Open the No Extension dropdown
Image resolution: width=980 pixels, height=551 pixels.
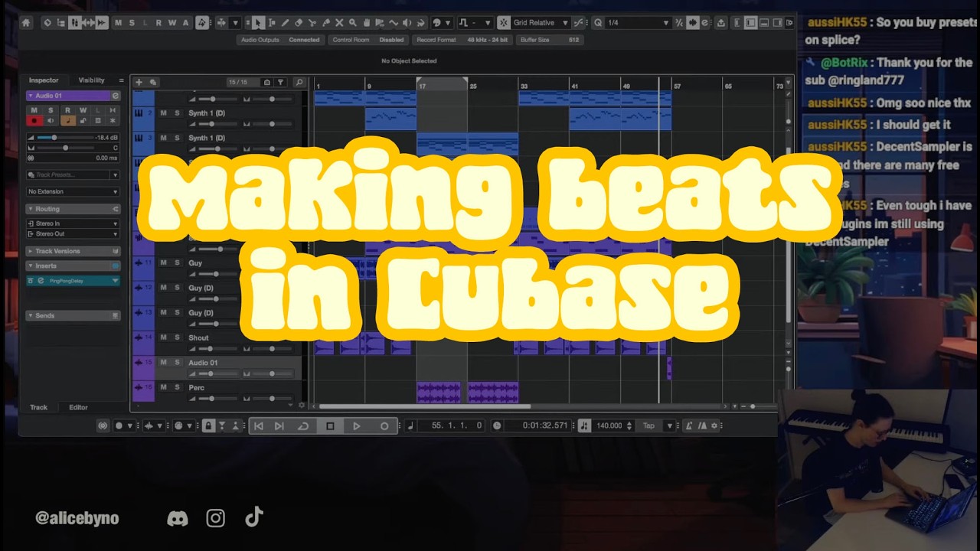pos(73,191)
